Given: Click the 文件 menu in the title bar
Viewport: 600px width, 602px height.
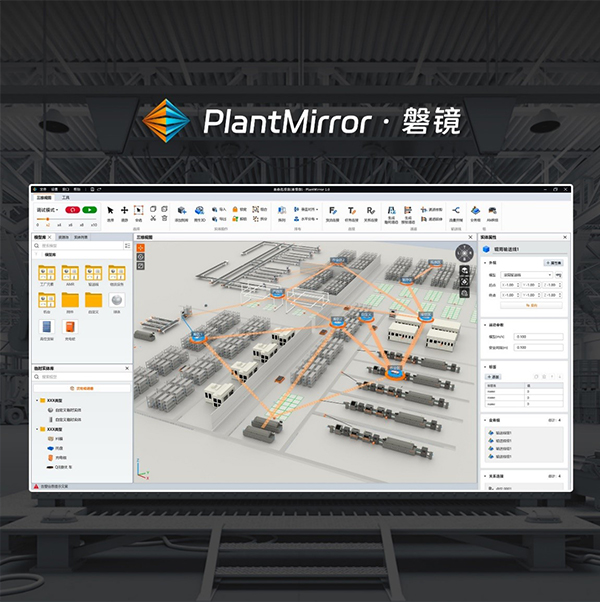Looking at the screenshot, I should pos(44,188).
